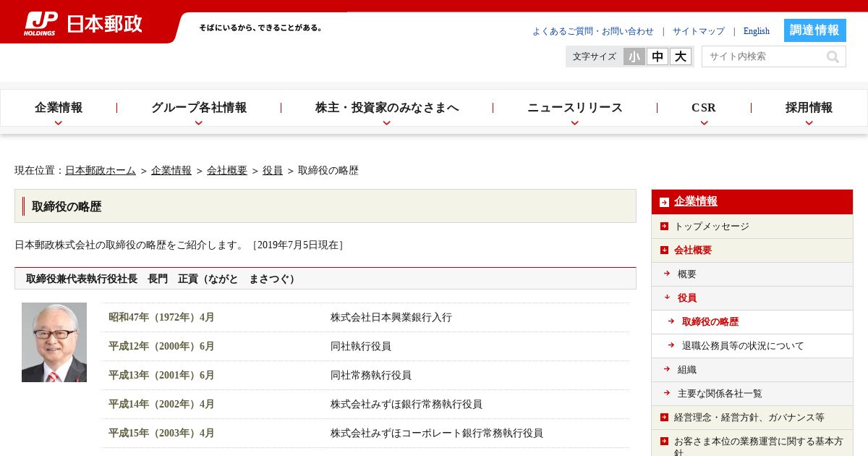Click 取締役兼代表執行役社長 長門 正貢 heading
The width and height of the screenshot is (868, 456).
point(163,279)
